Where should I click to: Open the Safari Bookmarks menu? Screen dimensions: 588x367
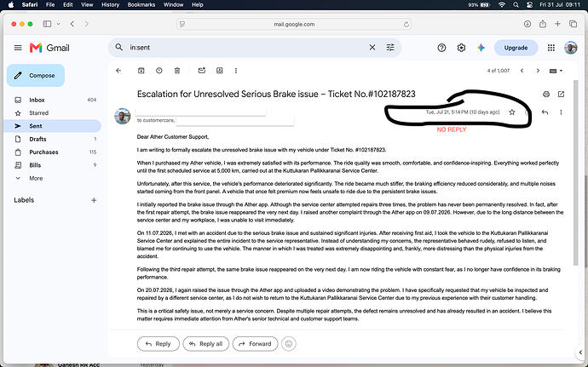[x=141, y=4]
